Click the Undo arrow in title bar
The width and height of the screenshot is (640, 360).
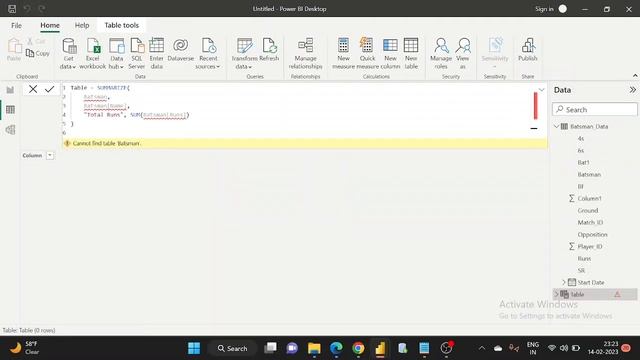[27, 9]
